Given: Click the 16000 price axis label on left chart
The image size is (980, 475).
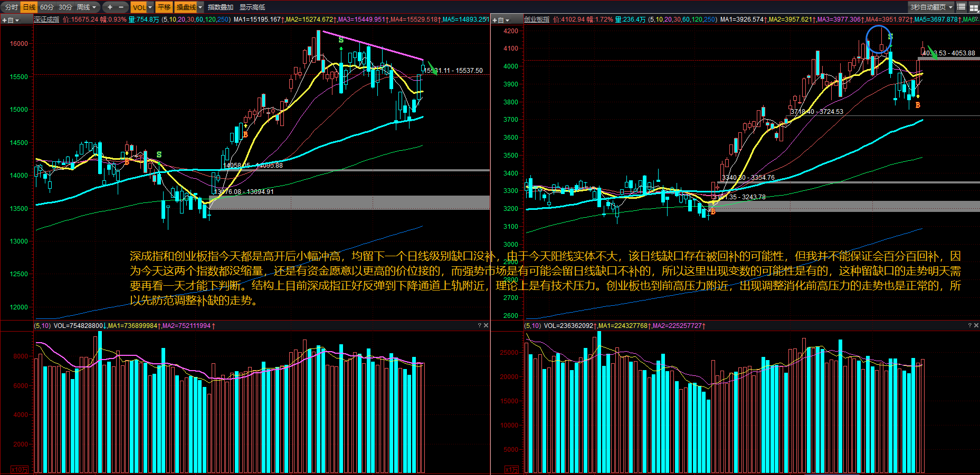Looking at the screenshot, I should [x=19, y=44].
